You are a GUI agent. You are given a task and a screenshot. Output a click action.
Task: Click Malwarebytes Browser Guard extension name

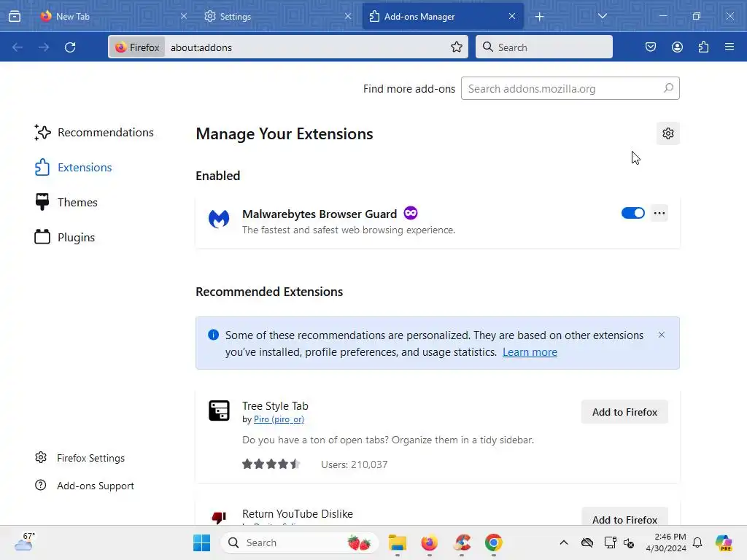pos(320,214)
